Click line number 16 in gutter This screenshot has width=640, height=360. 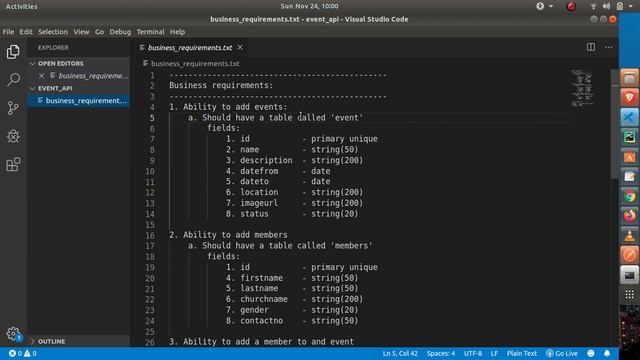pyautogui.click(x=150, y=236)
